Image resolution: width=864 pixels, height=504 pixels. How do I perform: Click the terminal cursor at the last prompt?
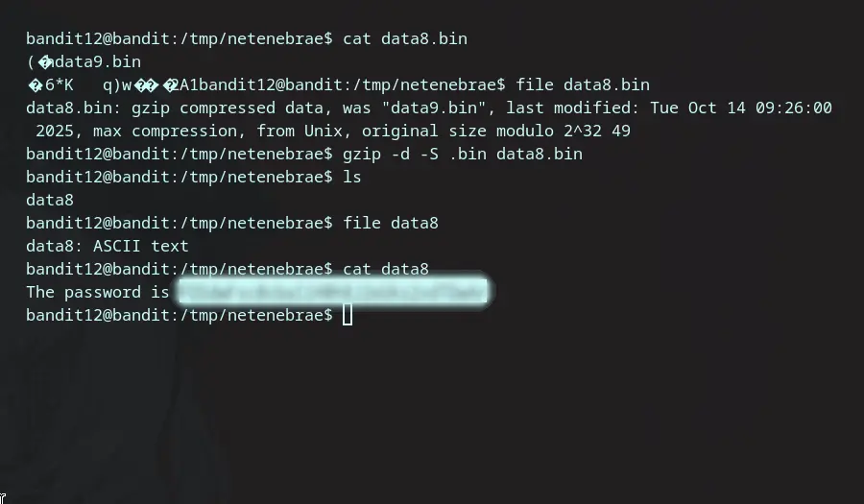pyautogui.click(x=348, y=315)
